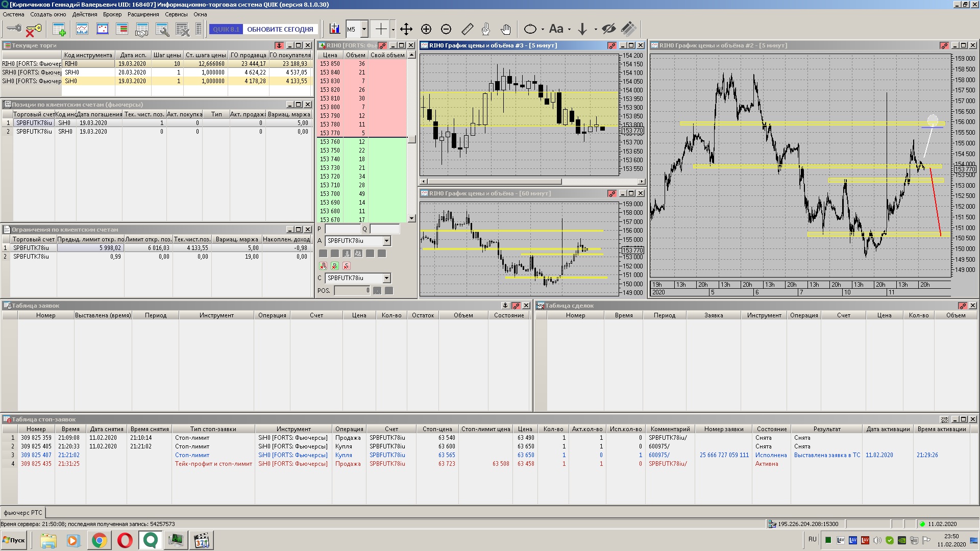
Task: Click the zoom in plus circle icon
Action: [426, 29]
